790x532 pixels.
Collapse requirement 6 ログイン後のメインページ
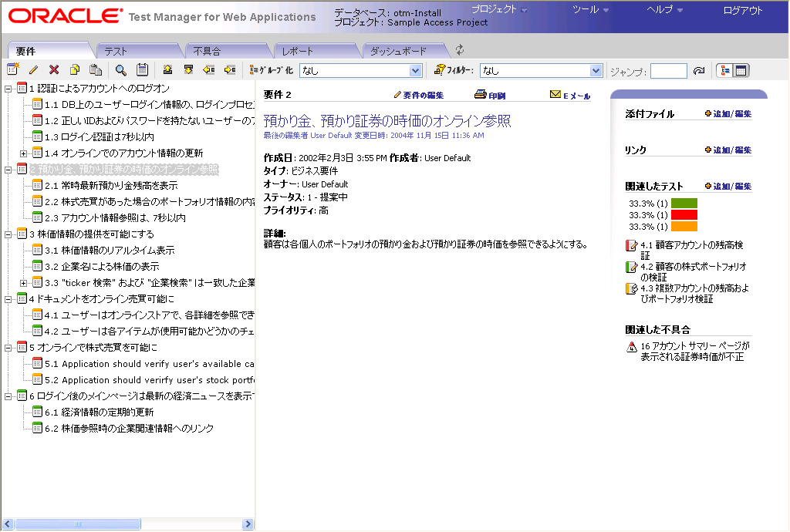click(x=8, y=396)
